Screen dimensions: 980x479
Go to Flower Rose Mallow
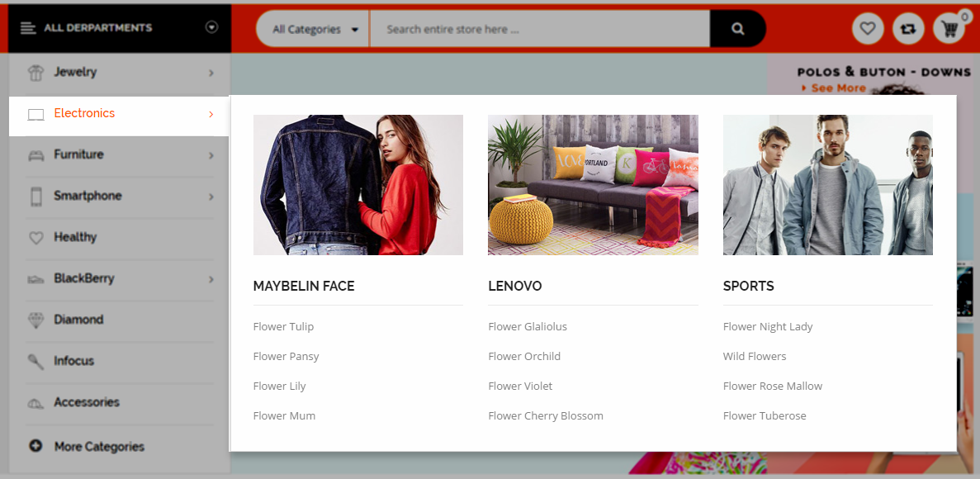click(x=773, y=387)
